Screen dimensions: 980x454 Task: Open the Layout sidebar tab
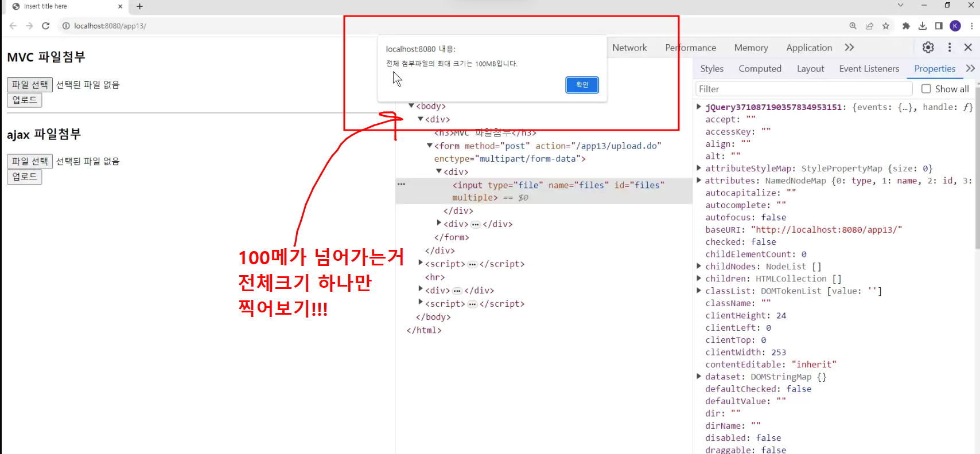[x=811, y=68]
